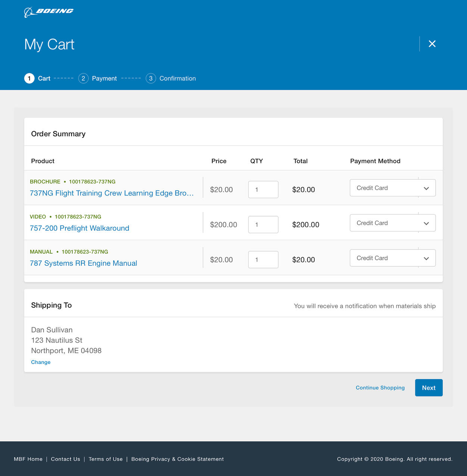Open Contact Us in footer
The width and height of the screenshot is (467, 476).
(x=65, y=459)
